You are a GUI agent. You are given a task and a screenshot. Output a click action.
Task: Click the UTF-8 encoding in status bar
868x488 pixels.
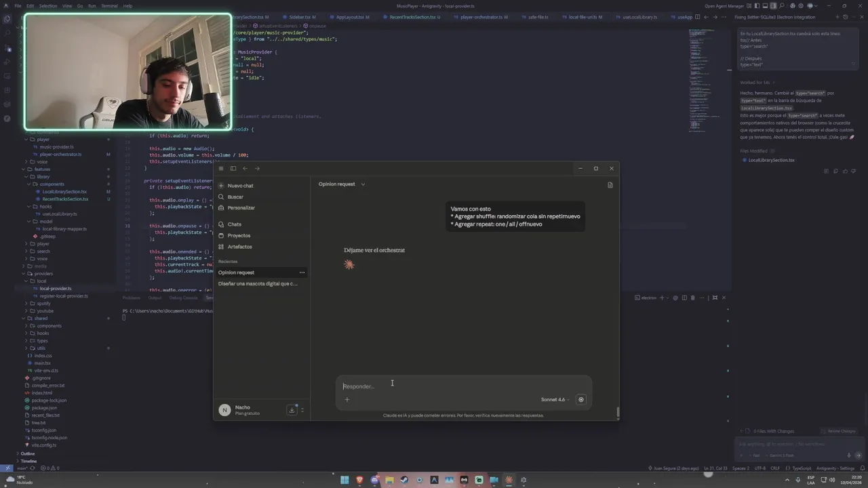coord(759,468)
